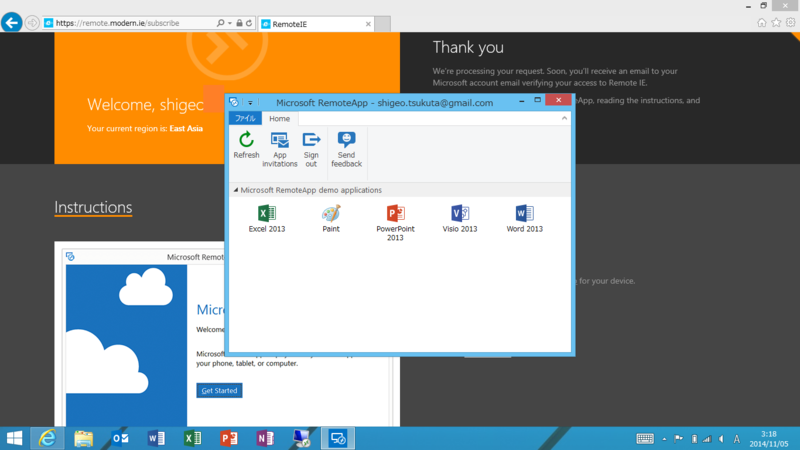The height and width of the screenshot is (450, 800).
Task: Click the Send feedback icon
Action: click(x=346, y=149)
